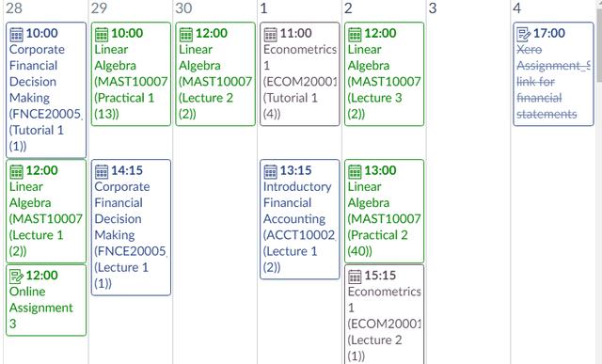Click assignment icon of 17:00 Xero item
Screen dimensions: 602x364
tap(524, 34)
